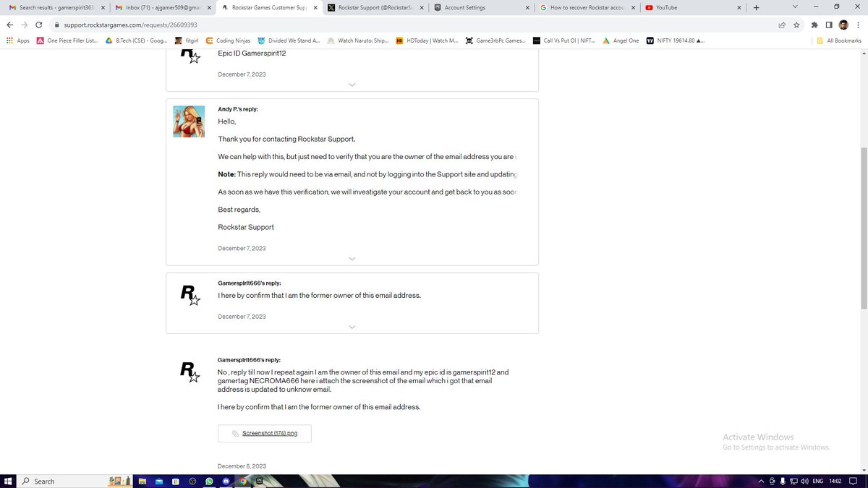Viewport: 868px width, 488px height.
Task: Open the microphone tray icon
Action: (783, 481)
